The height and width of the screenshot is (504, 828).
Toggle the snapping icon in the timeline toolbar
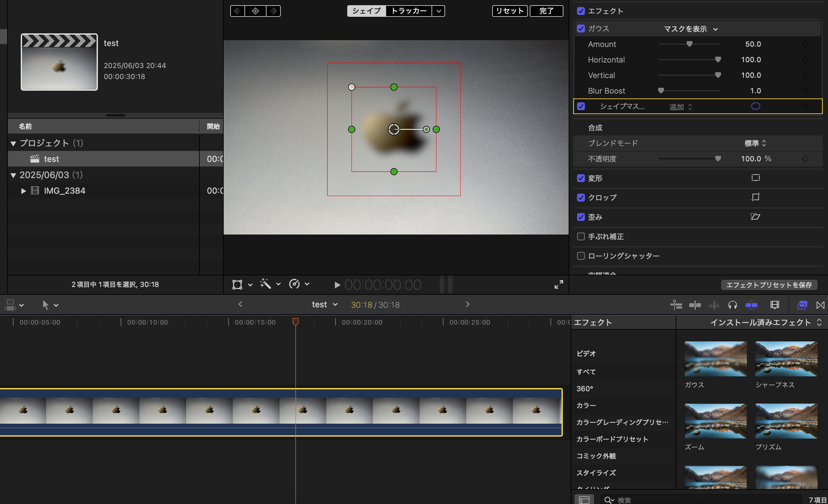point(751,305)
